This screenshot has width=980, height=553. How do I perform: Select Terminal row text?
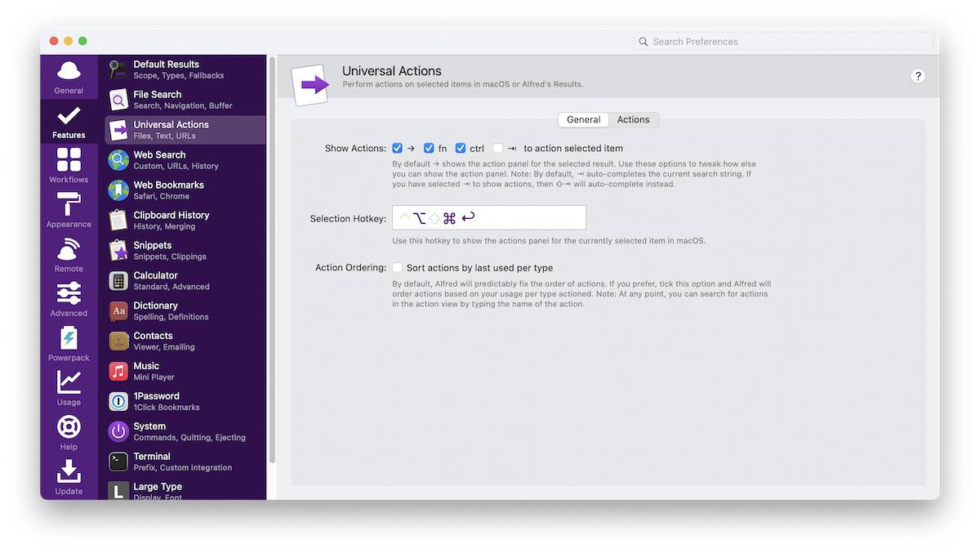point(183,462)
